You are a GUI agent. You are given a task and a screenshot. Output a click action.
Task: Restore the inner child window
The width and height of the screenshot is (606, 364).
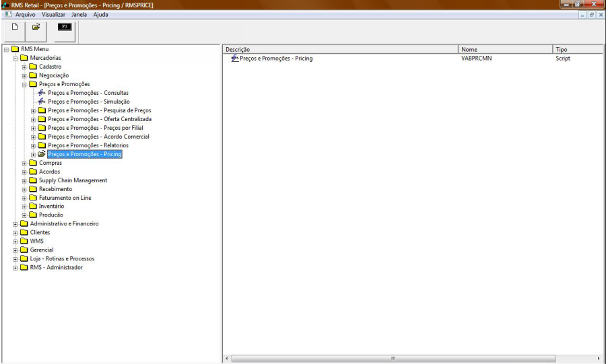point(592,15)
